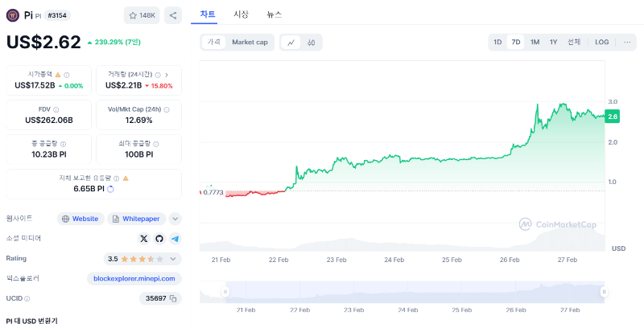Viewport: 644px width, 328px height.
Task: Switch to line chart view icon
Action: click(x=291, y=43)
